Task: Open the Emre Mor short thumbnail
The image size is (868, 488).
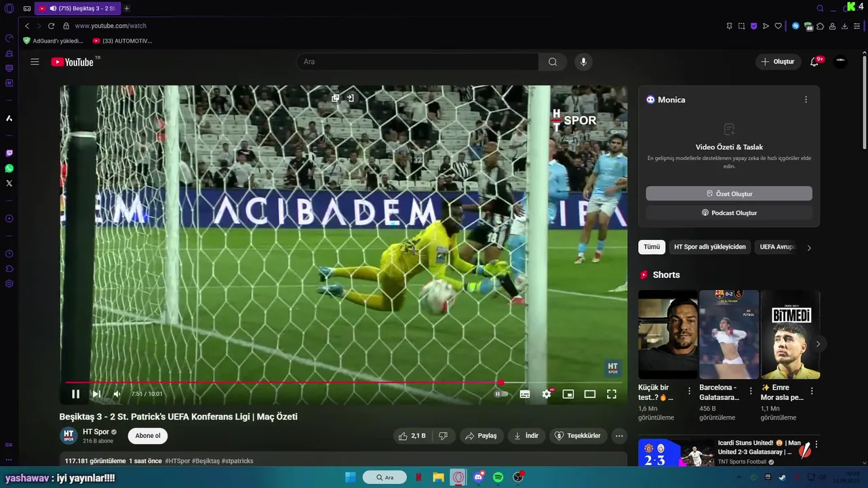Action: [791, 335]
